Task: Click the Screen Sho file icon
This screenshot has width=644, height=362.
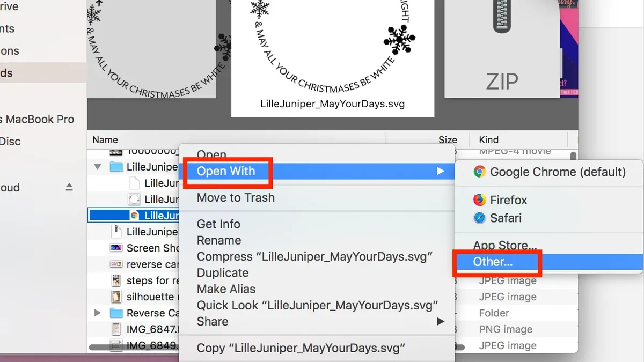Action: coord(116,248)
